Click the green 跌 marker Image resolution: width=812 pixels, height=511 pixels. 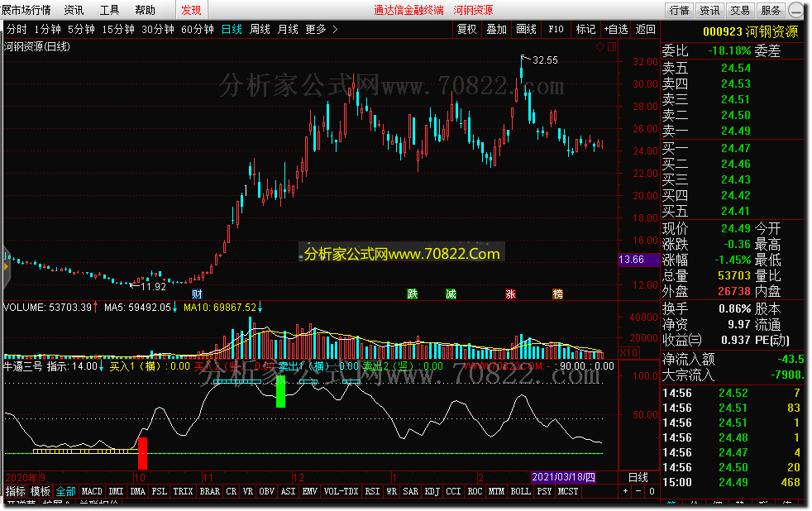(413, 294)
